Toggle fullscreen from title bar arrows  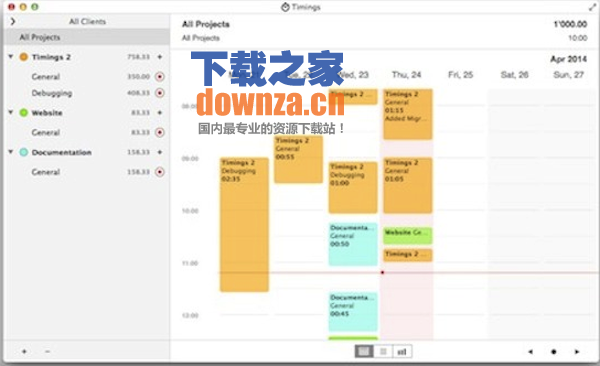coord(592,7)
